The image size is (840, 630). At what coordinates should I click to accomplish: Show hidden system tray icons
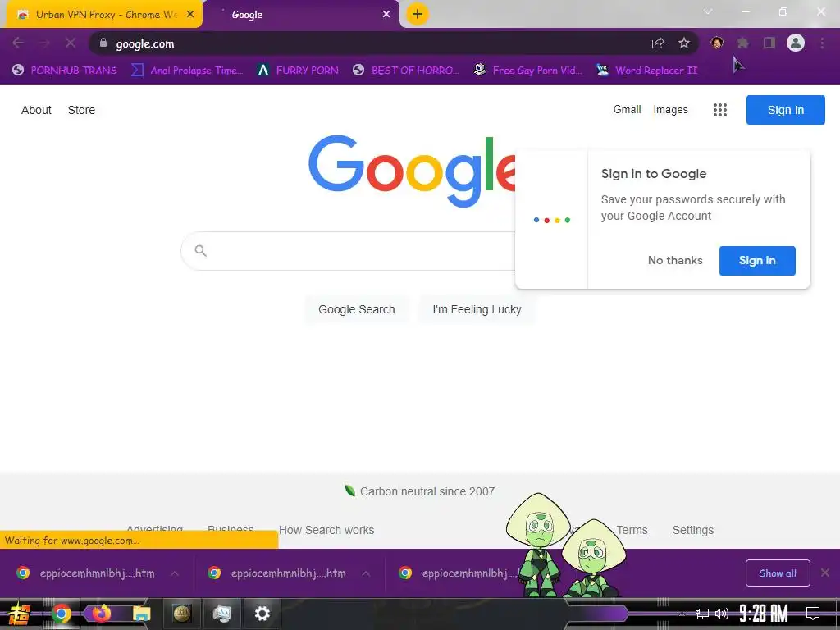[682, 614]
